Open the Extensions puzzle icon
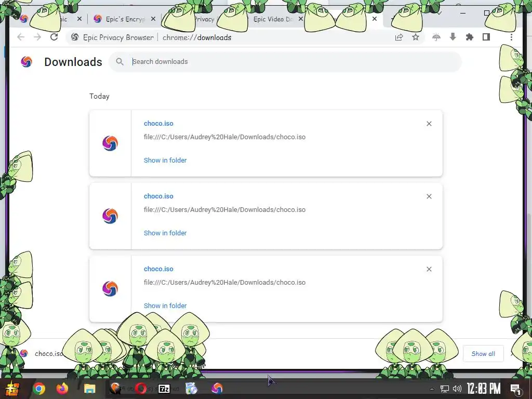This screenshot has height=399, width=532. click(470, 37)
